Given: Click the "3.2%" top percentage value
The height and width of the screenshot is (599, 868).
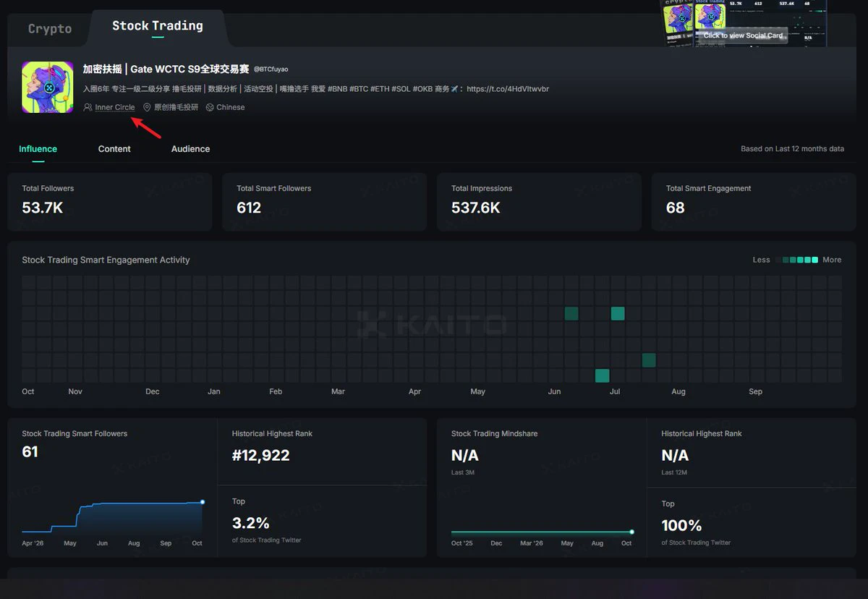Looking at the screenshot, I should 250,523.
